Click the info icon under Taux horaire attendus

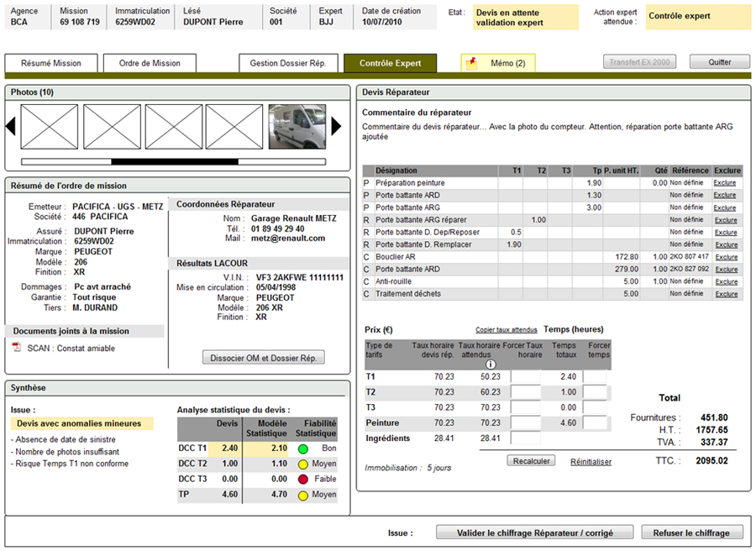(490, 365)
